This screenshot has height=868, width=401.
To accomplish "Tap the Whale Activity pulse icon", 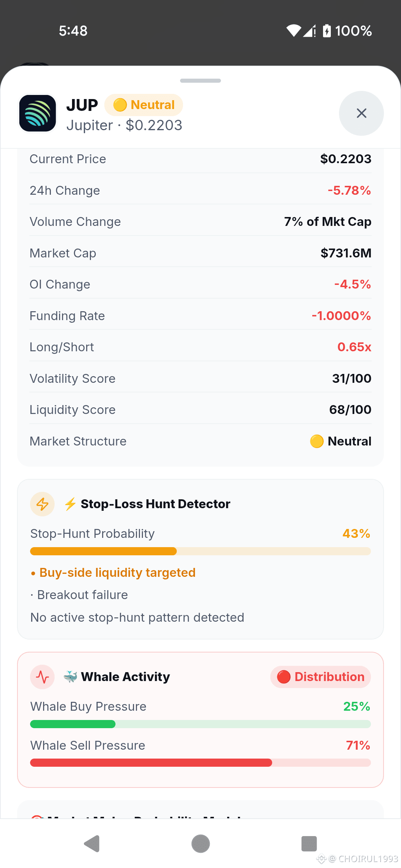I will tap(42, 677).
